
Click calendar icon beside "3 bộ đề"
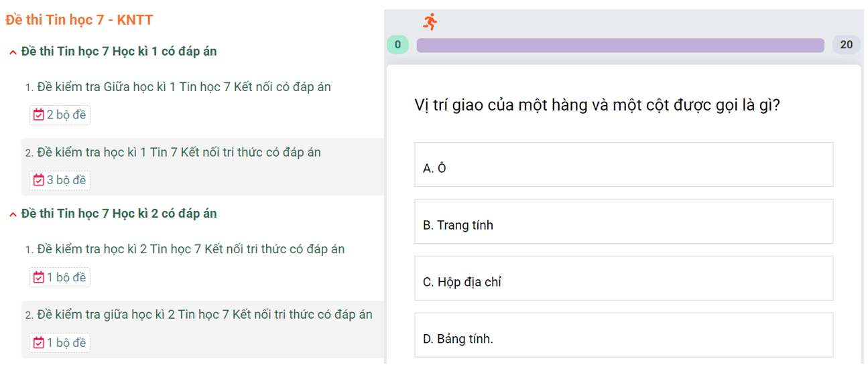39,180
